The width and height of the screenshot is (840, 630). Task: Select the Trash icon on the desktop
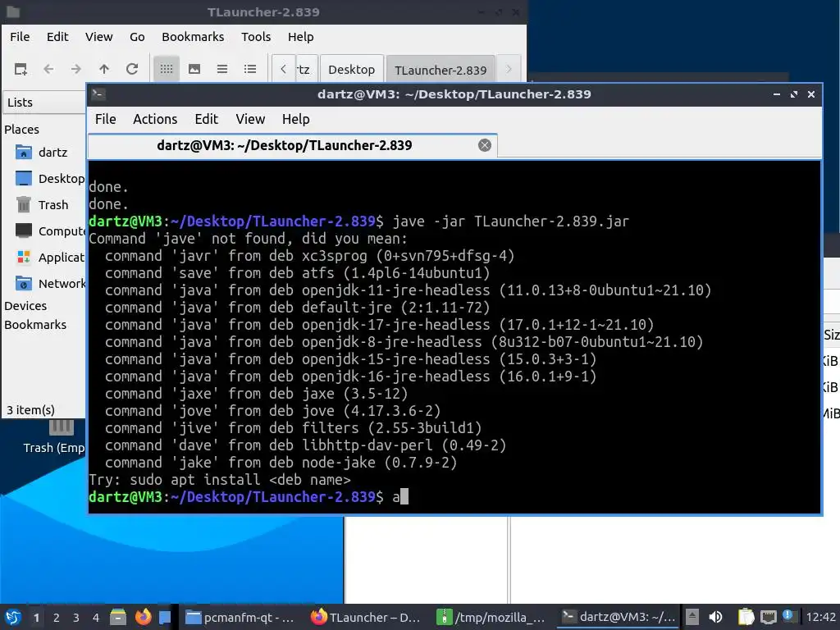53,438
